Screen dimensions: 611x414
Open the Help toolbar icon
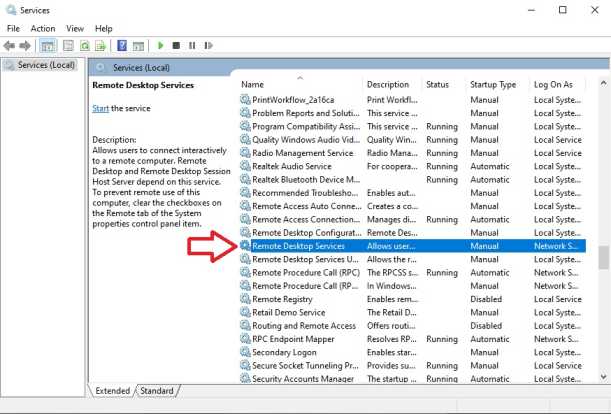122,46
